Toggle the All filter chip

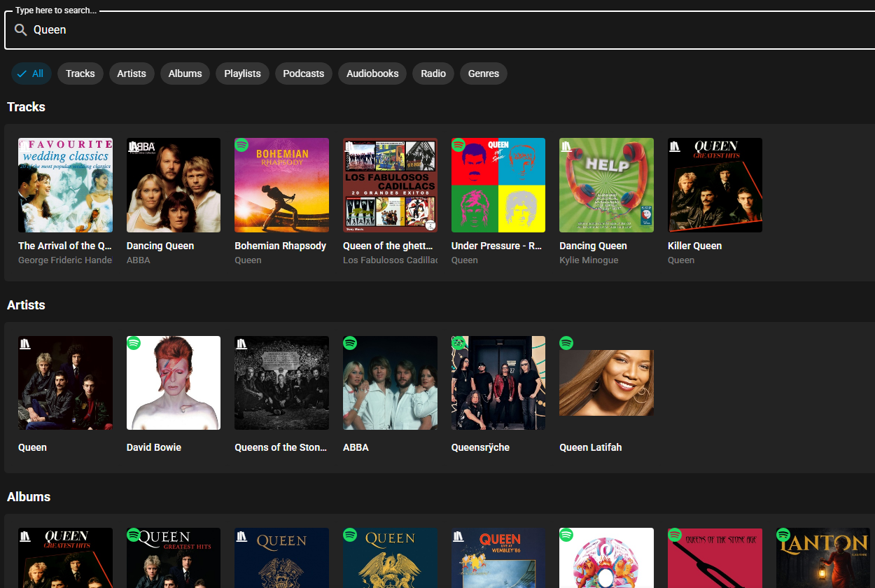(31, 73)
